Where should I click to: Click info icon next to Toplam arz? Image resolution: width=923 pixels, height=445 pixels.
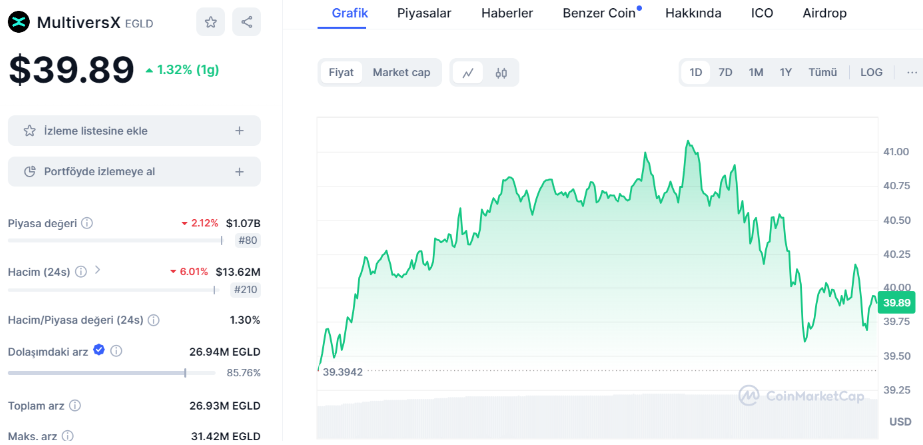tap(75, 406)
